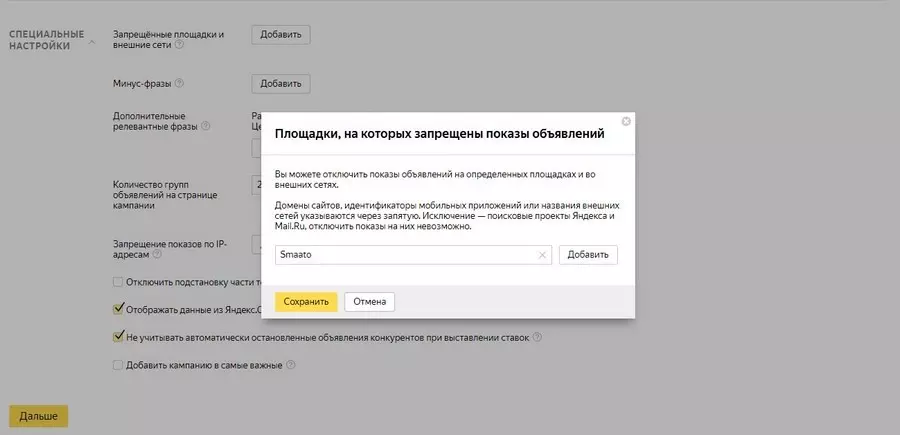Uncheck Отображать данные из Яндекс checkbox
This screenshot has width=900, height=435.
point(118,309)
